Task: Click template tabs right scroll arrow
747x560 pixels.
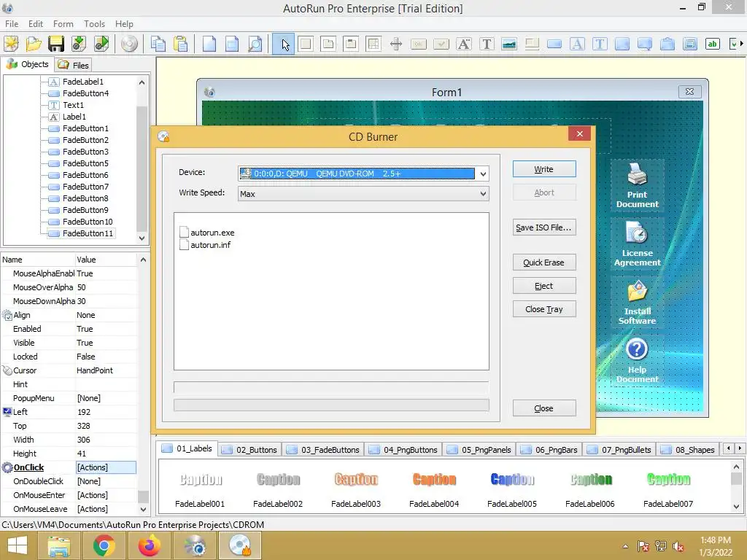Action: pos(740,448)
